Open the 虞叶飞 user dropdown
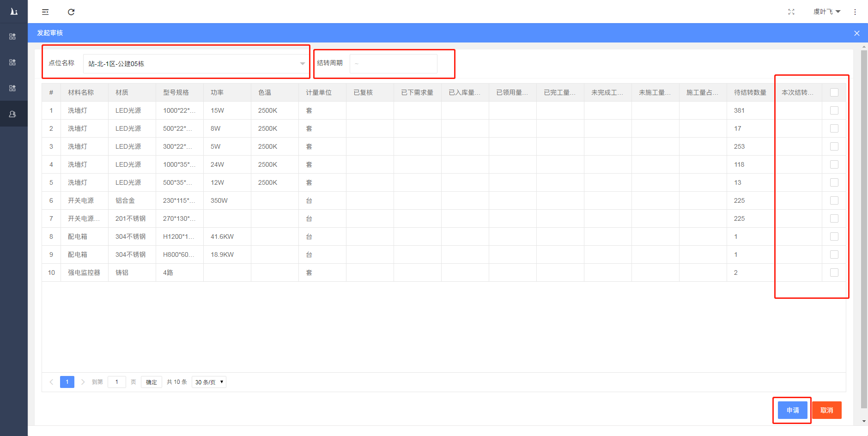Viewport: 868px width, 436px height. (x=827, y=12)
